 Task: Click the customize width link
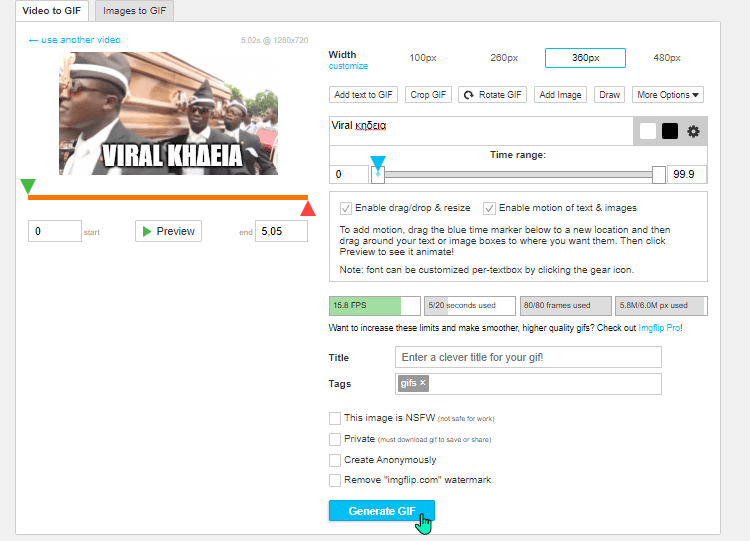(x=348, y=66)
